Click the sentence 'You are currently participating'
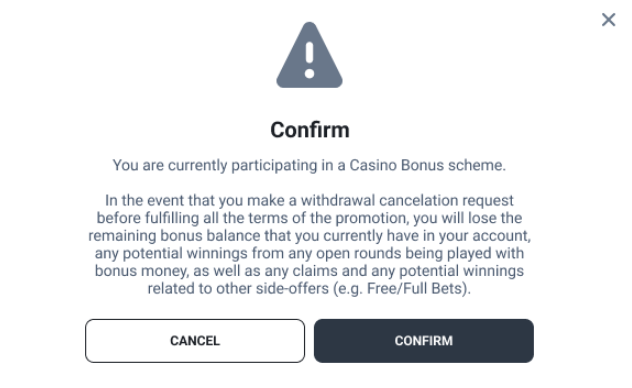Screen dimensions: 632x388 coord(309,165)
